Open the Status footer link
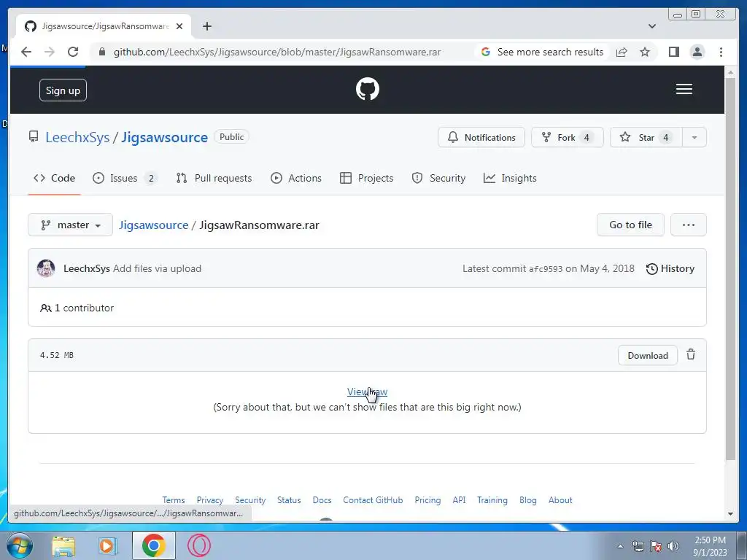This screenshot has width=747, height=560. point(289,500)
